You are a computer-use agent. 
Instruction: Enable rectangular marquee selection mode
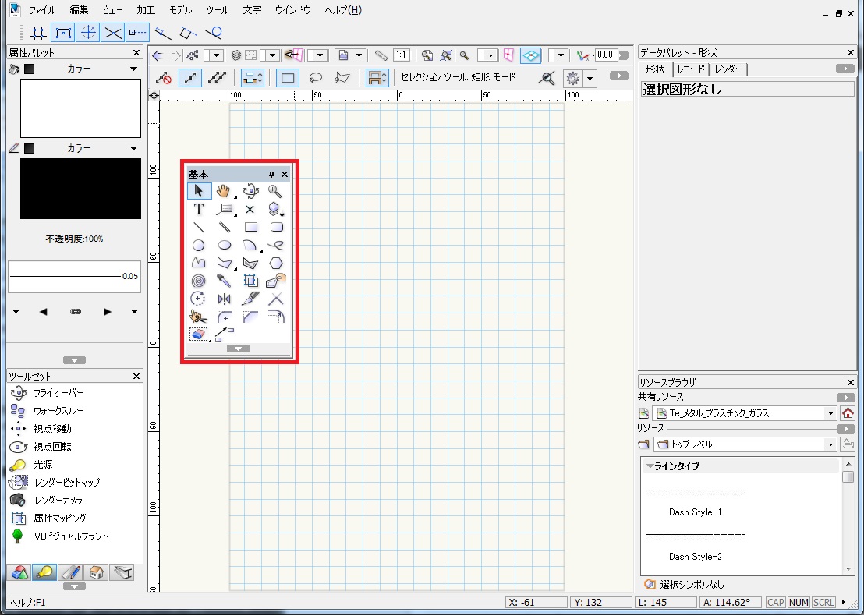pos(287,78)
